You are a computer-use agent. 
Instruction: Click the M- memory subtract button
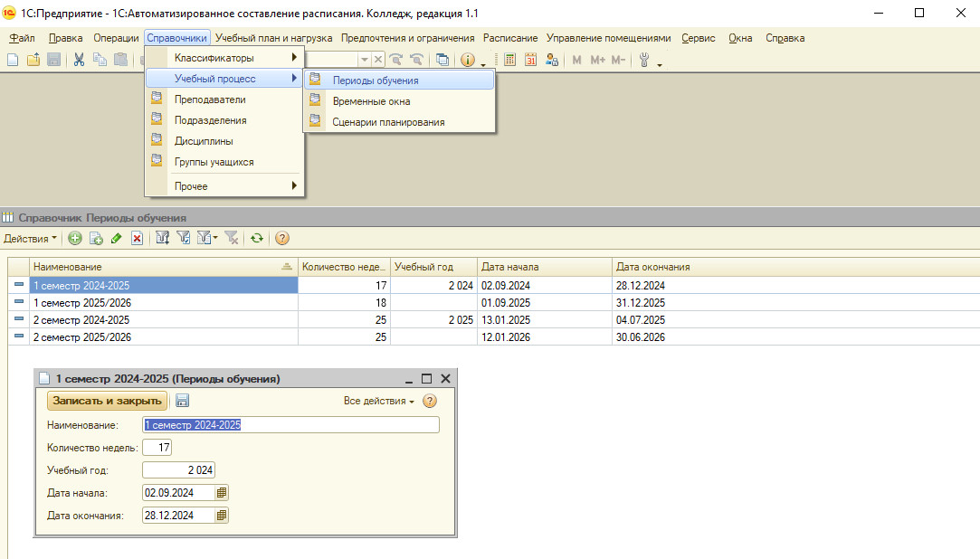618,60
